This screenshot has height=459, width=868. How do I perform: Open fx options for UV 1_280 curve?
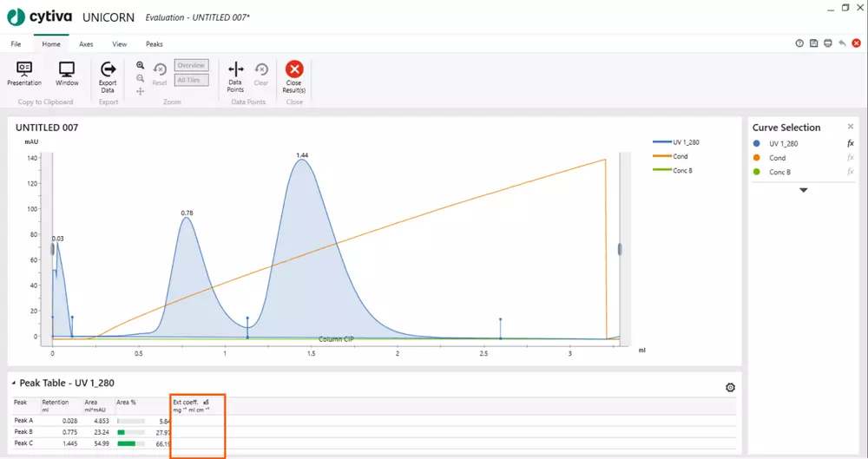(x=851, y=143)
